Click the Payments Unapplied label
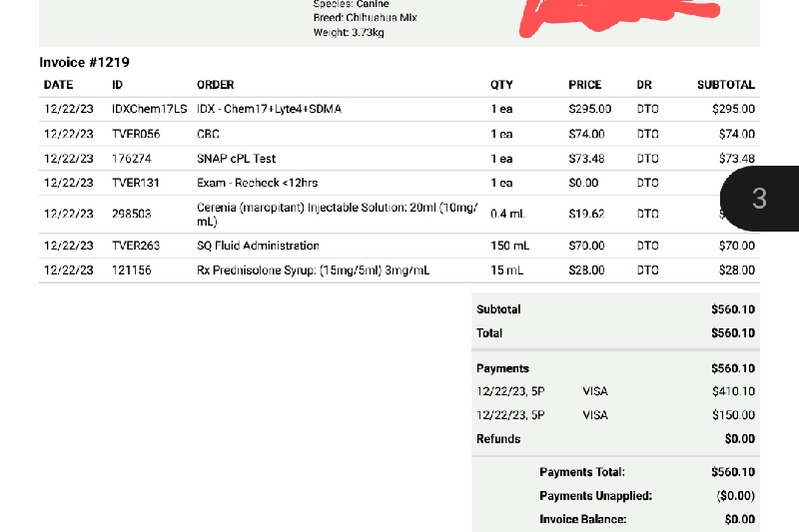This screenshot has width=799, height=532. [x=595, y=495]
